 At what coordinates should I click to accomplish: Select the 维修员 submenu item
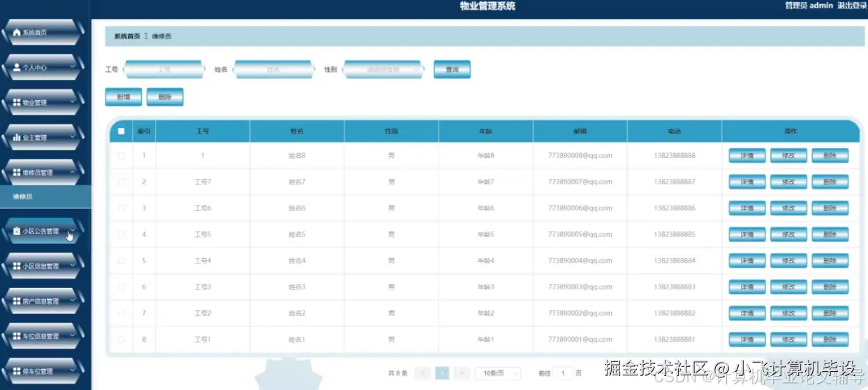45,196
